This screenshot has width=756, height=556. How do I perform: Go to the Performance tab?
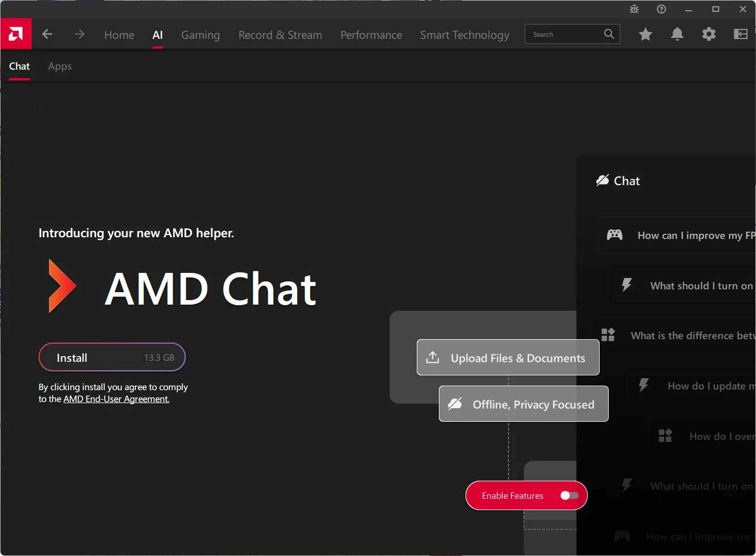(x=371, y=35)
